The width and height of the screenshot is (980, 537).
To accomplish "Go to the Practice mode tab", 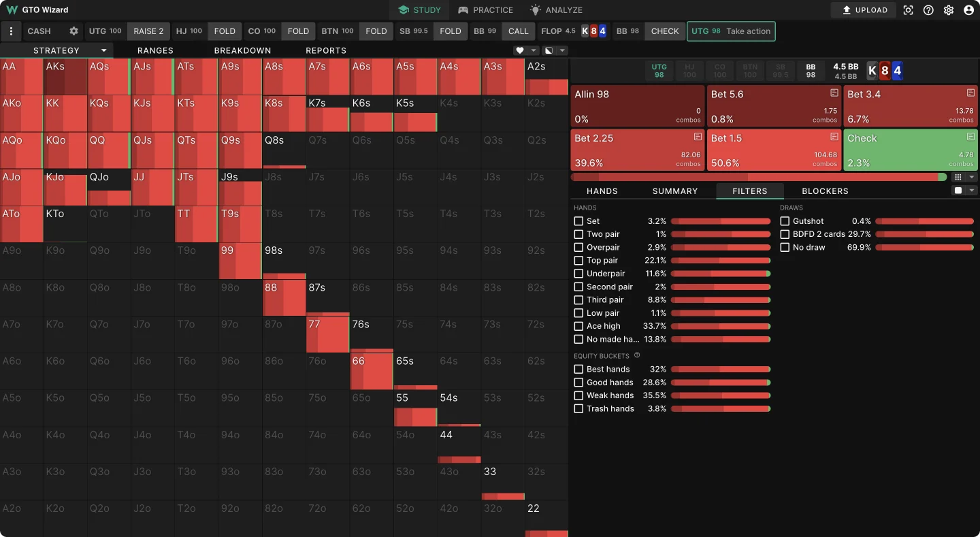I will coord(485,10).
